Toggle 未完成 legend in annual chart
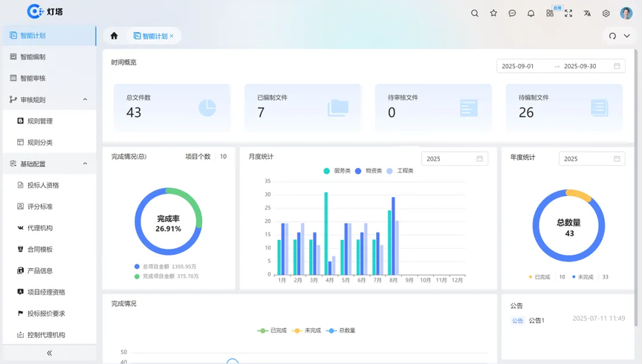The width and height of the screenshot is (642, 364). (x=582, y=277)
